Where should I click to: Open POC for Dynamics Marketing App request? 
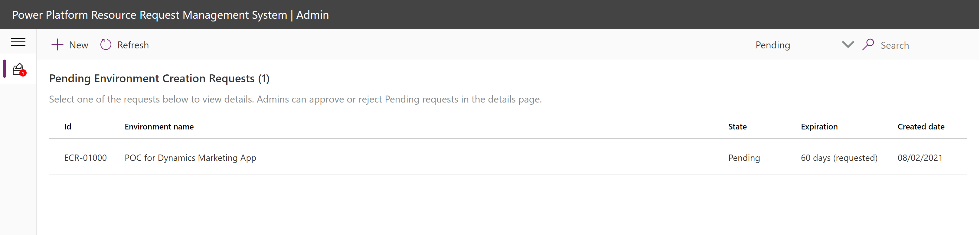[190, 158]
